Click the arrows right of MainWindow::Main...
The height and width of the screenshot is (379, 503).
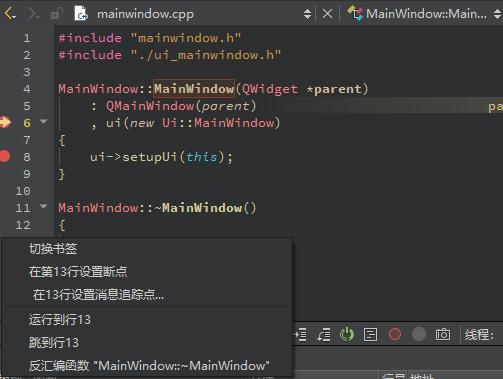[497, 14]
